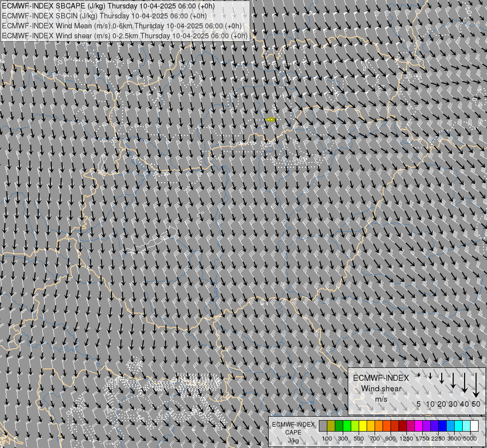The height and width of the screenshot is (448, 487).
Task: Select the pure blue CAPE legend swatch
Action: tap(442, 426)
